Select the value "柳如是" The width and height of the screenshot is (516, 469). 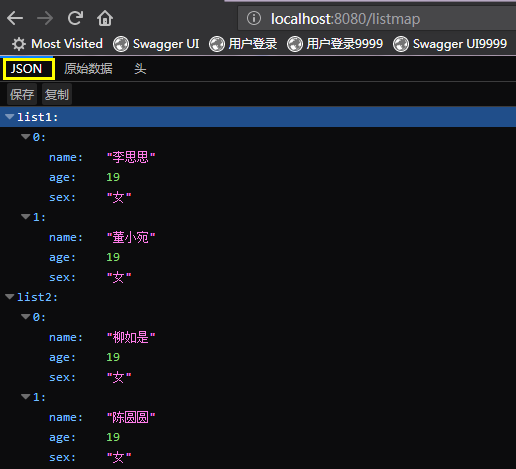coord(131,337)
